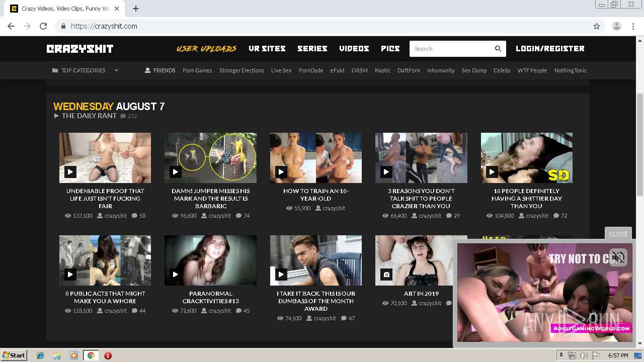The width and height of the screenshot is (644, 362).
Task: Show hidden tray icons arrow
Action: 561,355
